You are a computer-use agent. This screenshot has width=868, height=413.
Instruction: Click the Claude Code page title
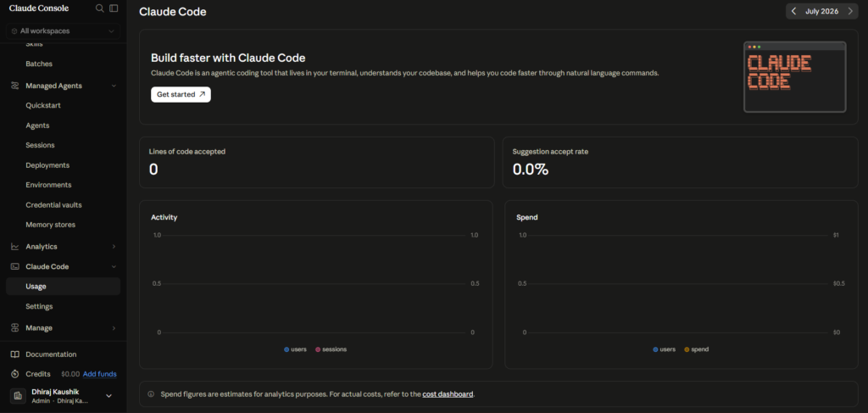point(173,12)
